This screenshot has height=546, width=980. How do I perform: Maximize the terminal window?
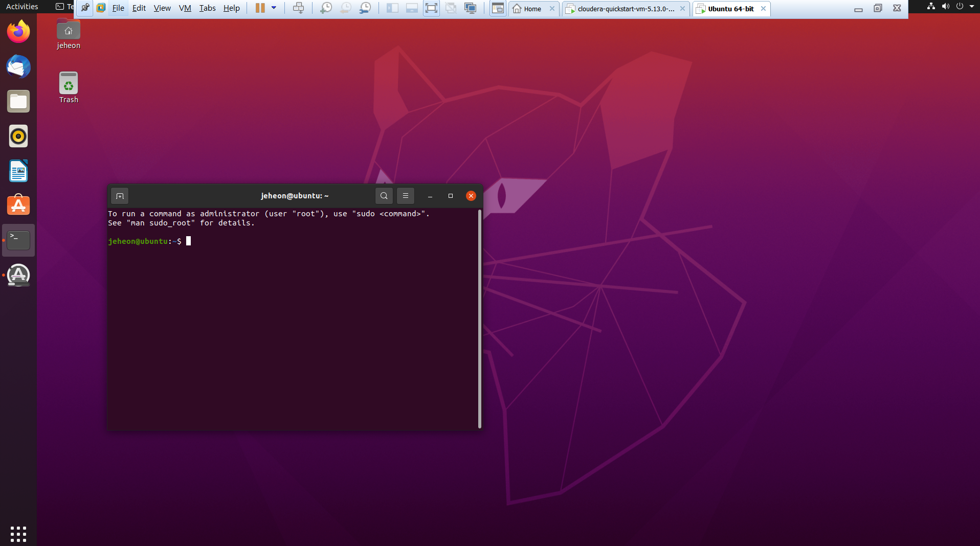click(x=451, y=196)
